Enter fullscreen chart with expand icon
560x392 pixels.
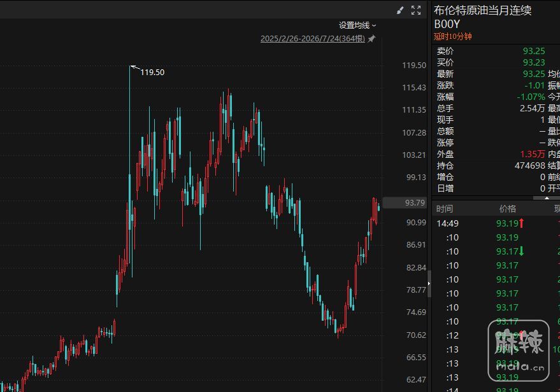416,10
